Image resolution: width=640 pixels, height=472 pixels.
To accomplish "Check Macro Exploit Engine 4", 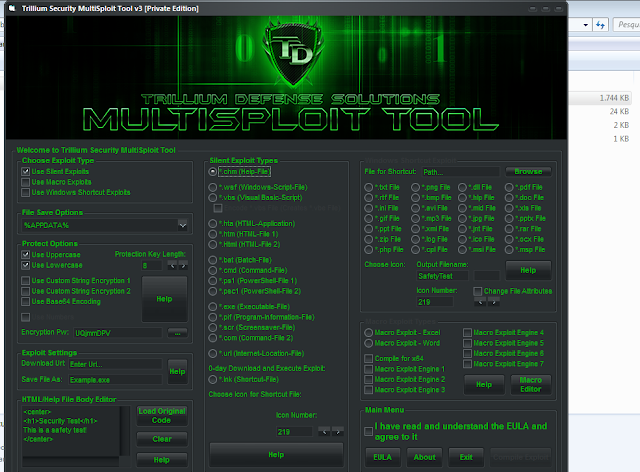I will click(467, 333).
